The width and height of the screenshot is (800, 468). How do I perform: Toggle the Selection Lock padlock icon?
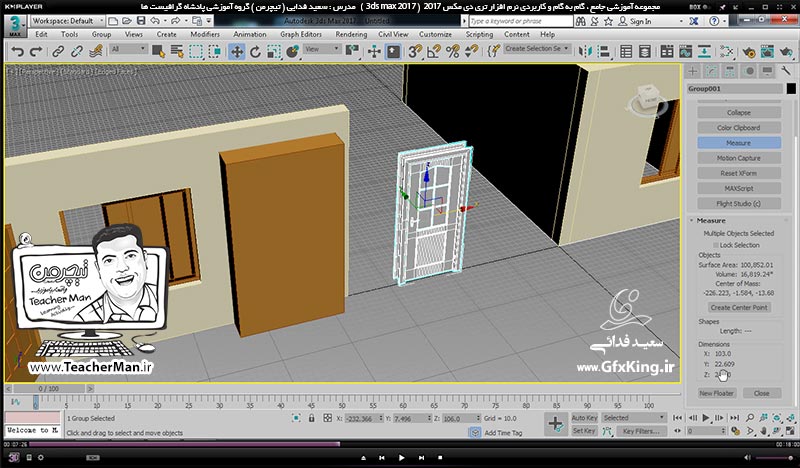(311, 418)
